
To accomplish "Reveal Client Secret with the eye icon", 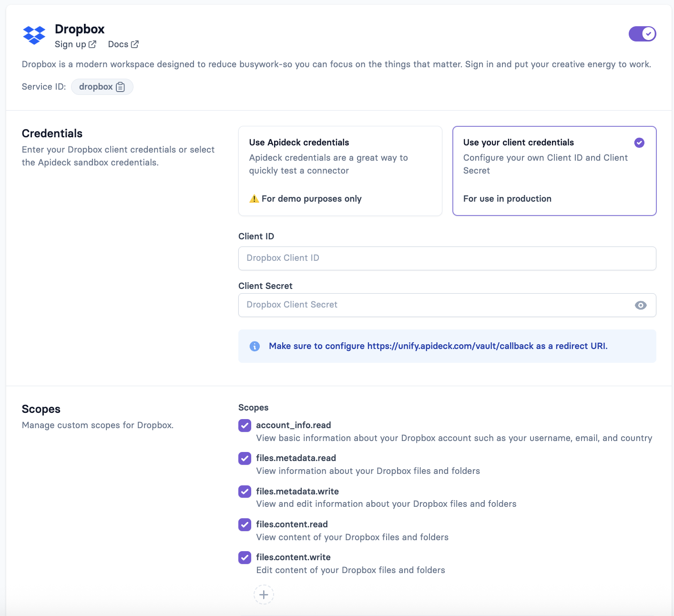I will [641, 305].
